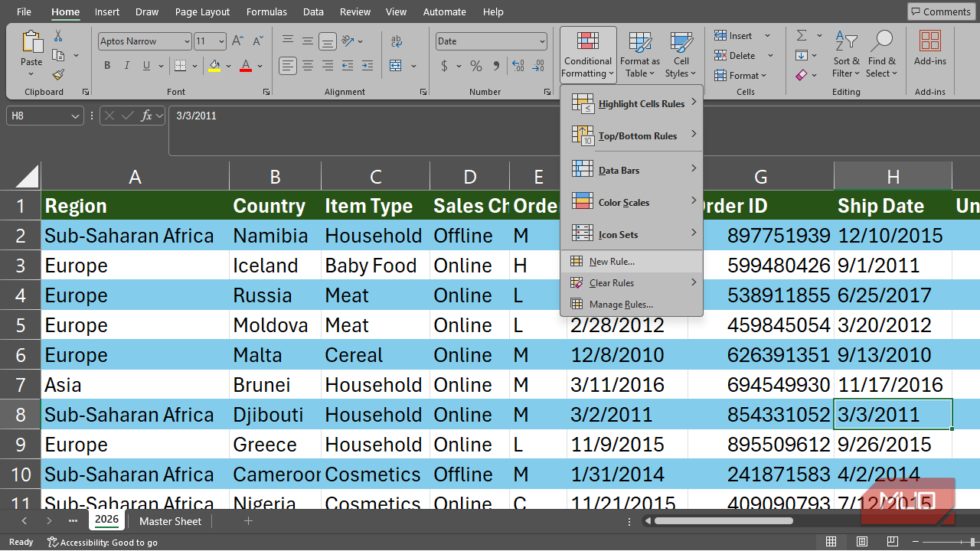Toggle Bold formatting
This screenshot has height=551, width=980.
(x=107, y=66)
